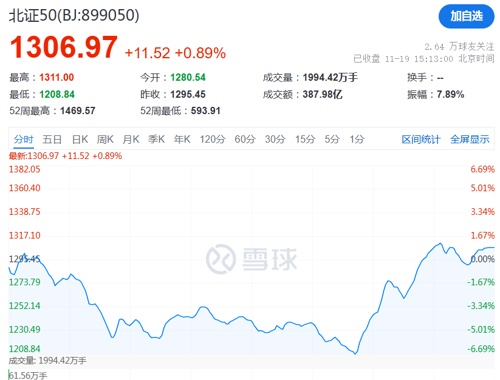Choose the 15分 interval
This screenshot has width=500, height=380.
(x=305, y=139)
